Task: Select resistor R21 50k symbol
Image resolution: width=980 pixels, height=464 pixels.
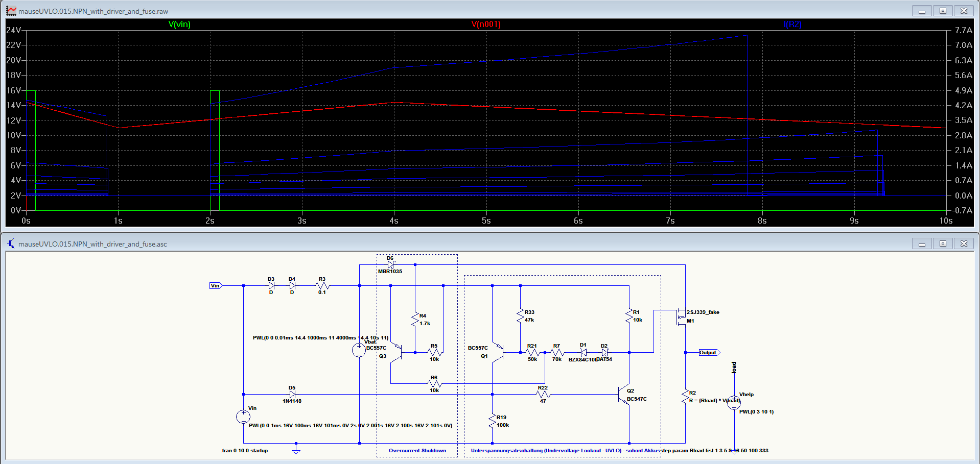Action: pos(532,352)
